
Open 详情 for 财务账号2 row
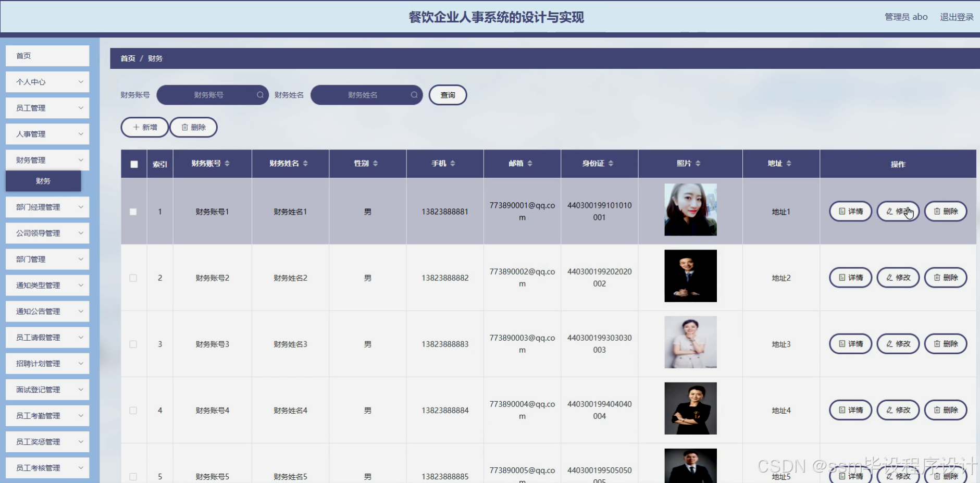(x=850, y=278)
